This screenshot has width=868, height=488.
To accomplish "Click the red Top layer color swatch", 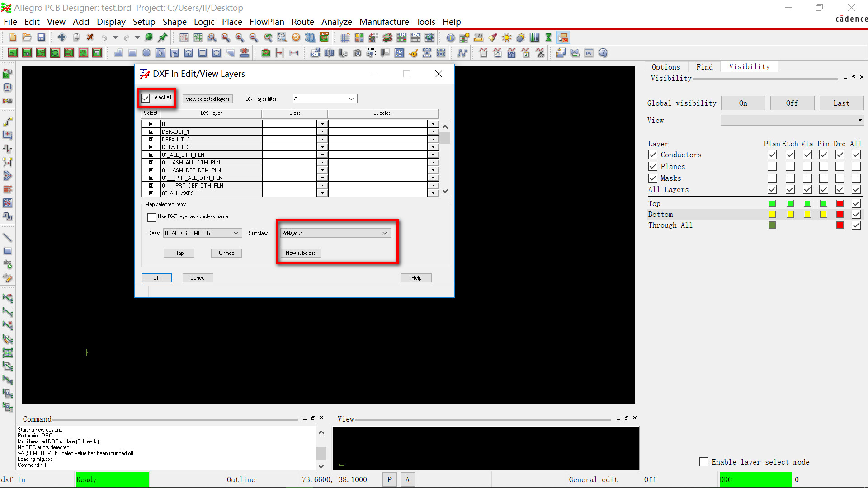I will click(x=840, y=203).
